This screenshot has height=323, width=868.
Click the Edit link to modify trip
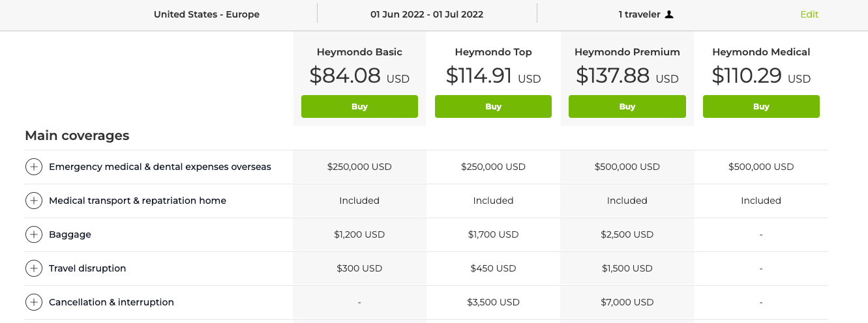coord(809,14)
